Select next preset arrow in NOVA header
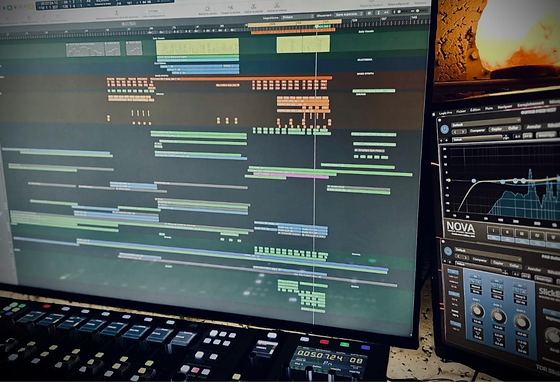Viewport: 560px width, 382px height. tap(462, 131)
